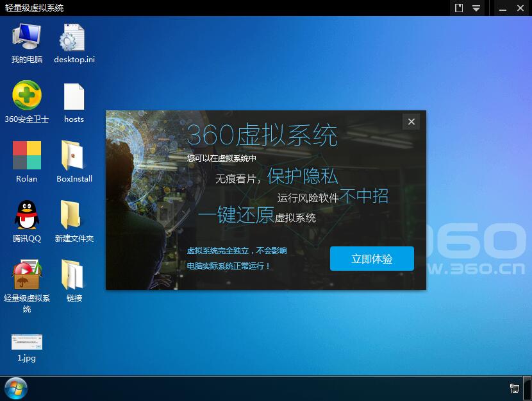Click the 立即体验 button
This screenshot has width=532, height=401.
(372, 259)
